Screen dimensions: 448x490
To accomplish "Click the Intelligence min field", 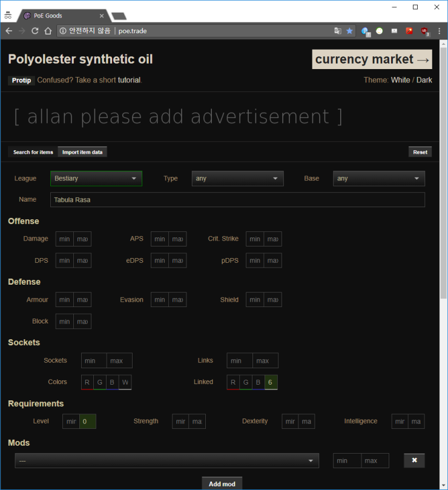I will coord(400,422).
